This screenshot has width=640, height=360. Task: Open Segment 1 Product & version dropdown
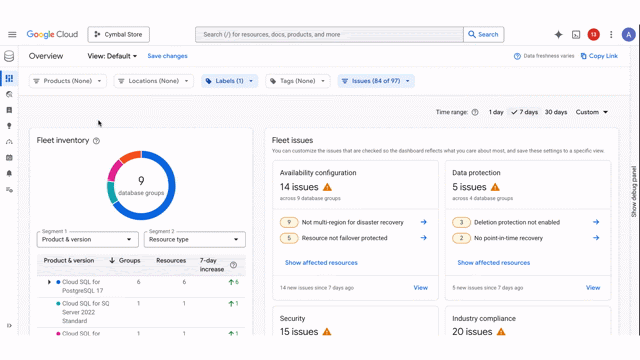click(x=88, y=240)
